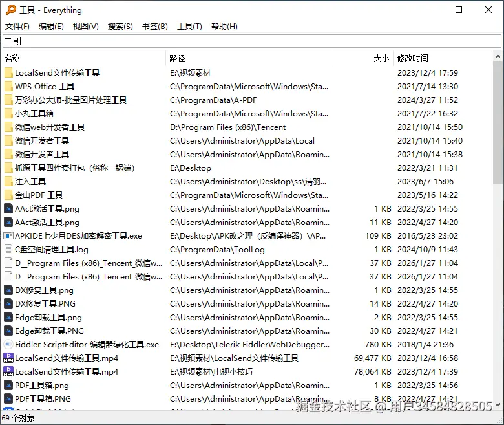Viewport: 504px width, 425px height.
Task: Click MP4 icon of 78,064 KB LocalSend video
Action: point(8,371)
